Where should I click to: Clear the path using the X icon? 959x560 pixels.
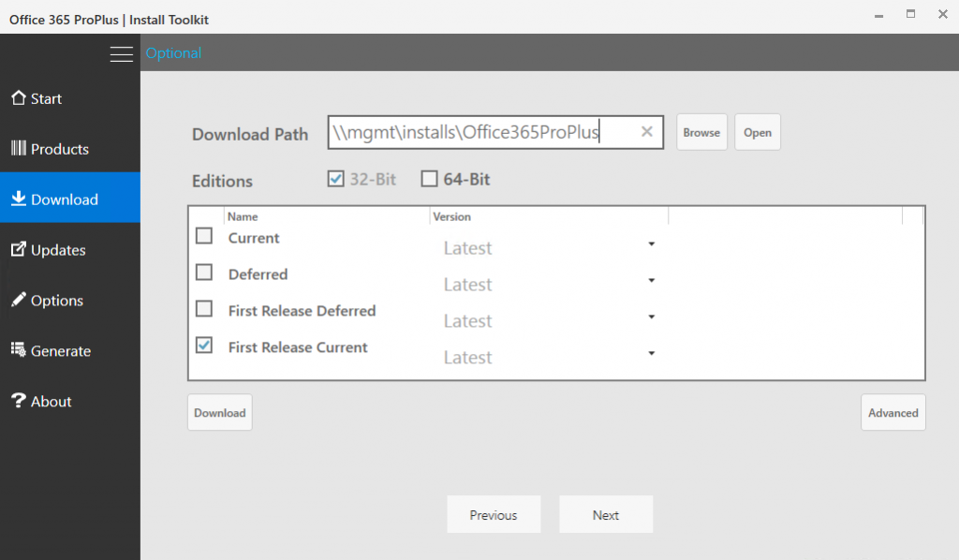click(x=646, y=132)
